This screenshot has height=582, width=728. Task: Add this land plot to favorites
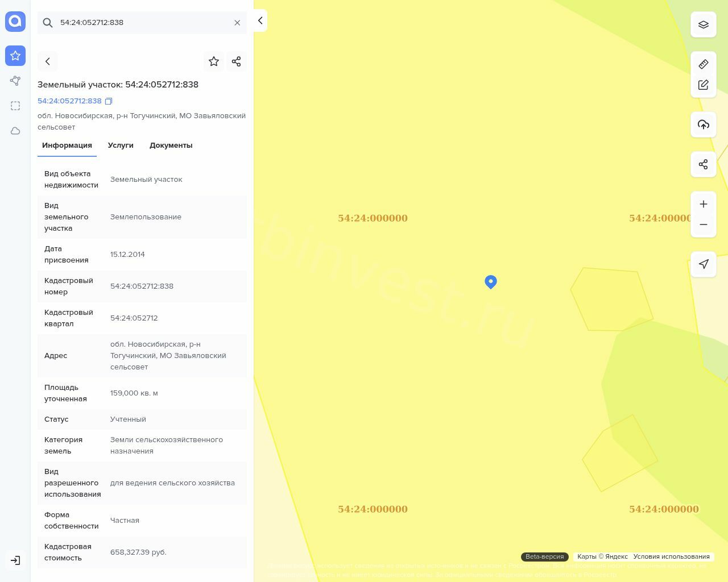214,61
